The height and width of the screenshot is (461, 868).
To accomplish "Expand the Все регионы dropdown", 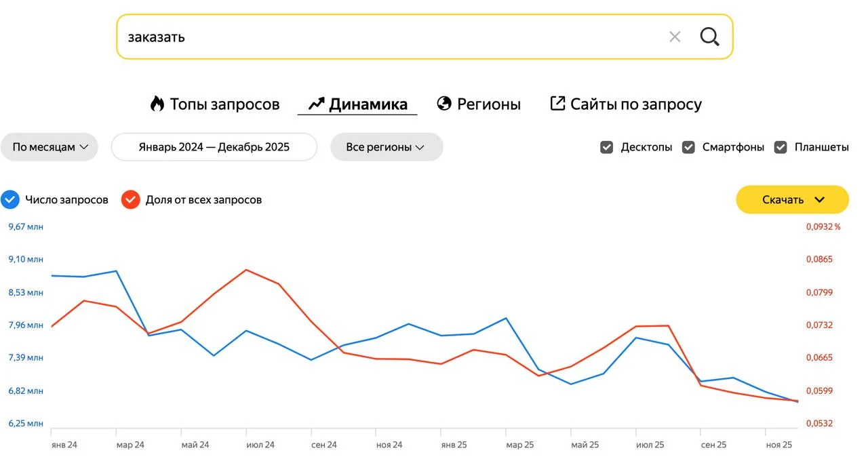I will [386, 147].
